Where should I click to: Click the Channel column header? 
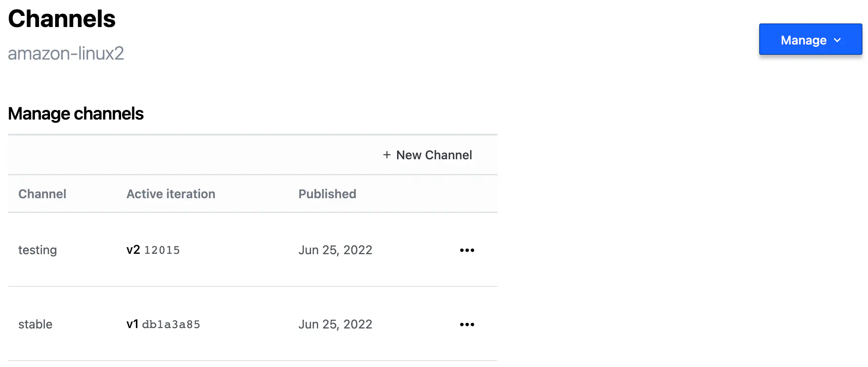pyautogui.click(x=42, y=194)
